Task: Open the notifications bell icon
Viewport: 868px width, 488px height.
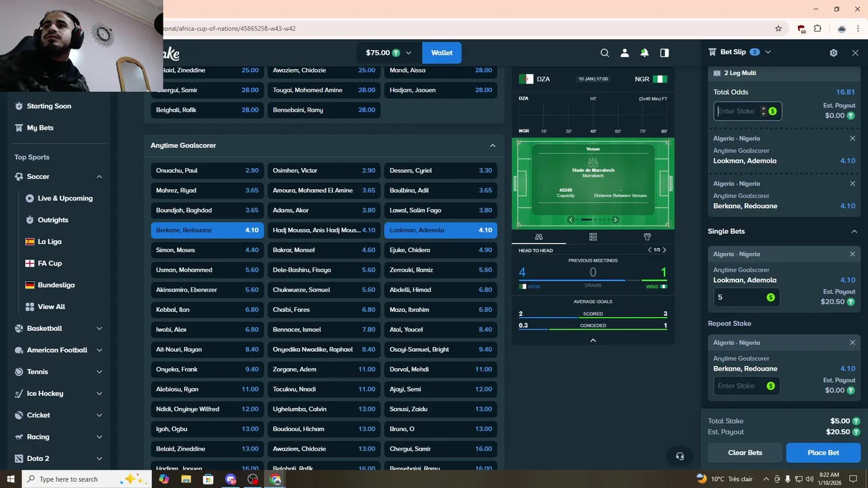Action: tap(644, 53)
